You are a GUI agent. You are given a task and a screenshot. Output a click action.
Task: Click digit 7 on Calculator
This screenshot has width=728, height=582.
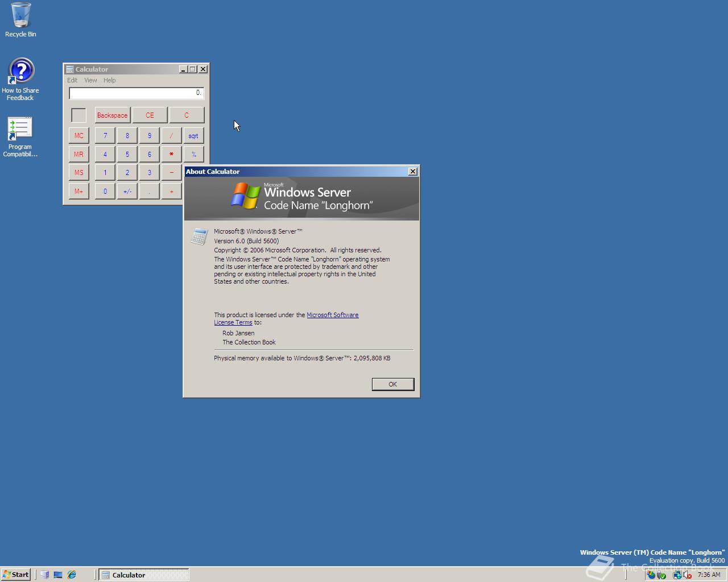[x=105, y=136]
